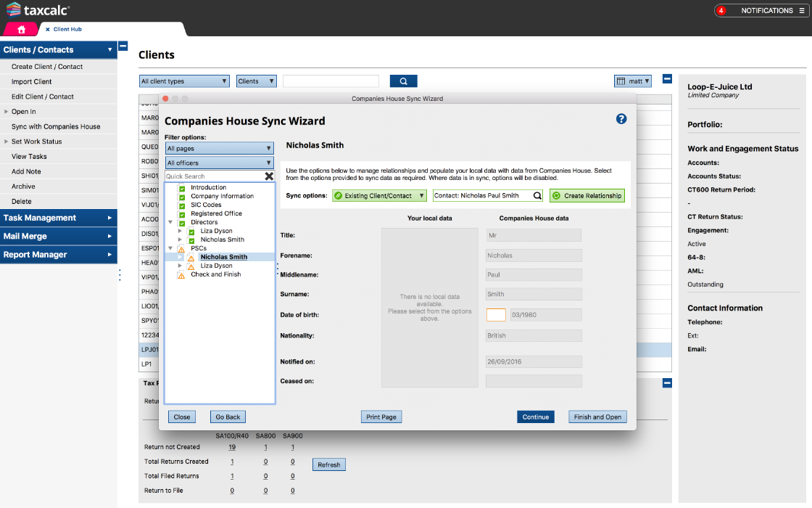Click the minus icon beside the matt dropdown
812x508 pixels.
point(667,79)
